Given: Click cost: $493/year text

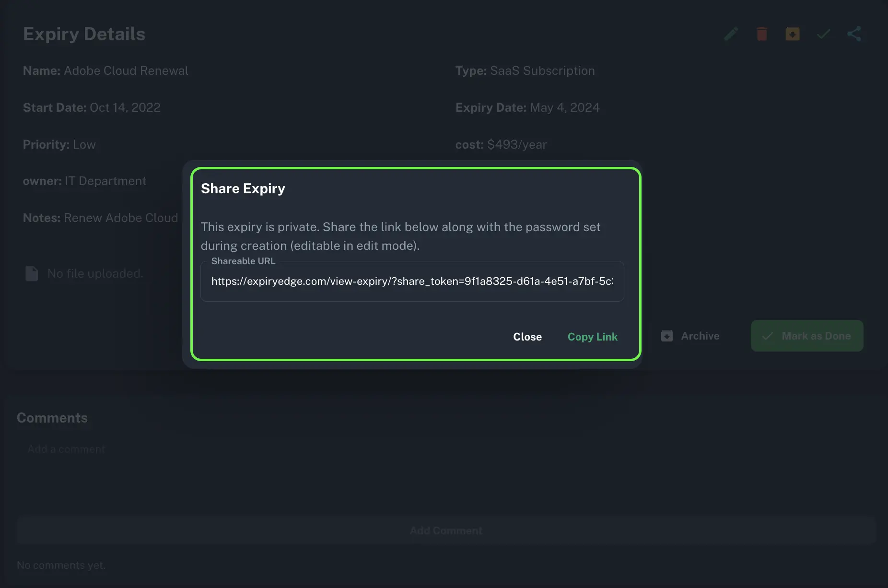Looking at the screenshot, I should coord(501,144).
